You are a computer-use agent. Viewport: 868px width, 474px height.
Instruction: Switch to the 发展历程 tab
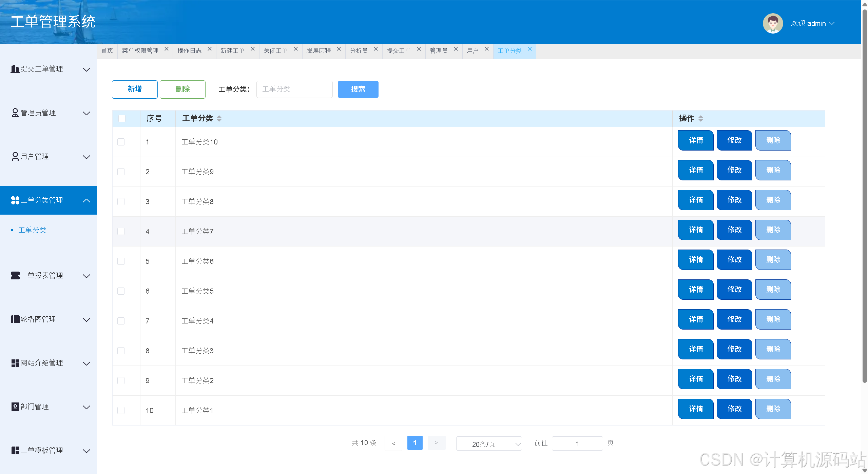coord(319,51)
